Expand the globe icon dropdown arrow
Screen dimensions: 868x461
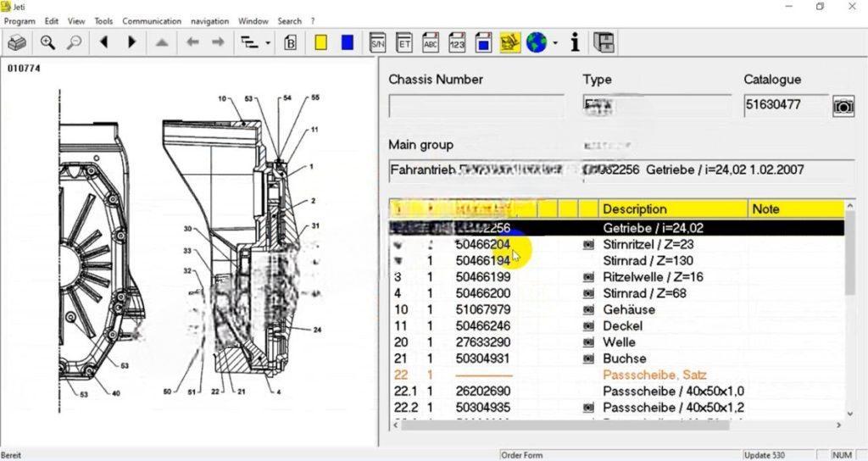(555, 42)
